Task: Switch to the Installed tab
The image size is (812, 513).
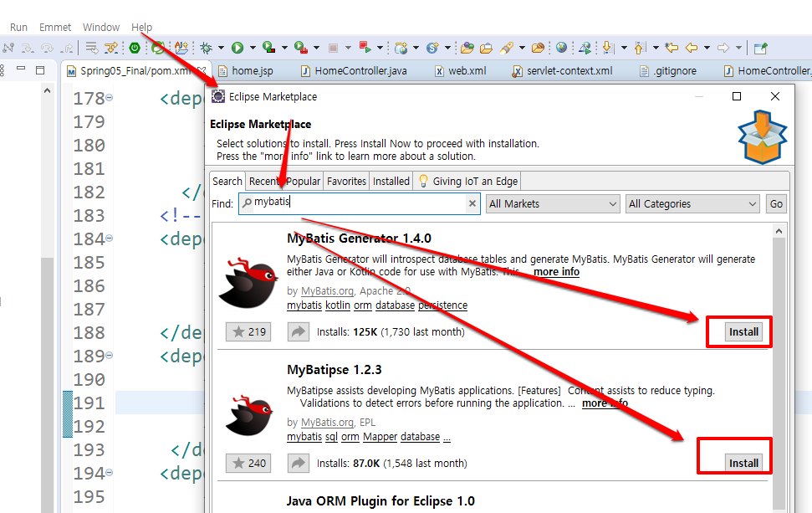Action: pos(391,182)
